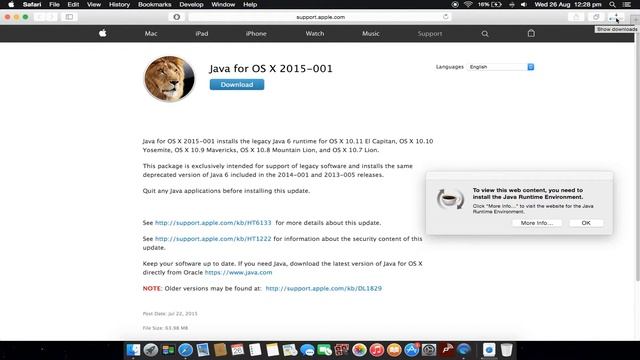The height and width of the screenshot is (360, 640).
Task: Open the https://www.java.com link
Action: point(238,272)
